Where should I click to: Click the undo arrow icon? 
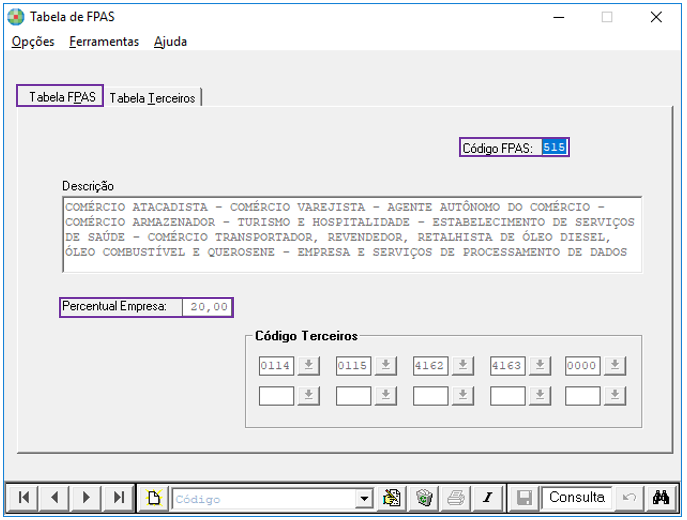tap(629, 498)
